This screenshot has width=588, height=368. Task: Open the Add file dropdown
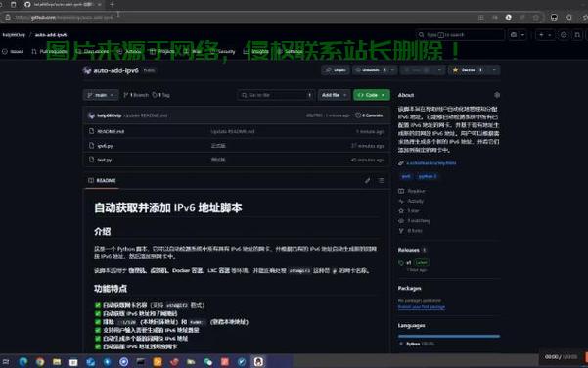click(334, 95)
